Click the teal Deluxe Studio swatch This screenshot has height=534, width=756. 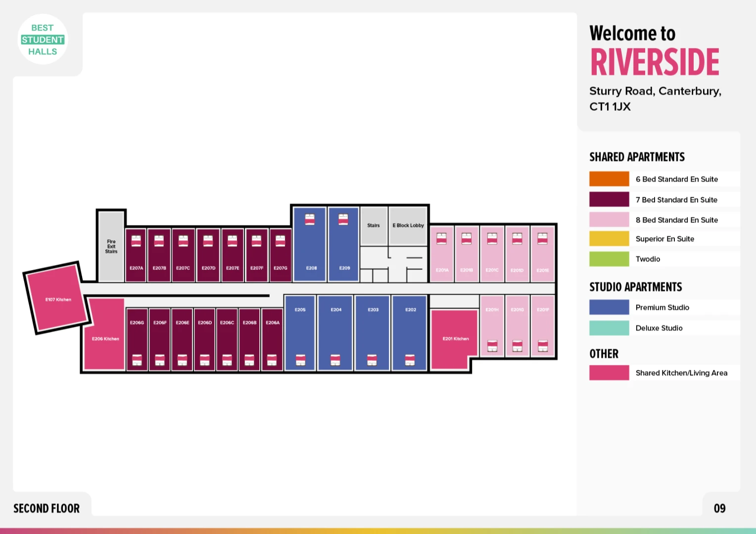pos(609,328)
